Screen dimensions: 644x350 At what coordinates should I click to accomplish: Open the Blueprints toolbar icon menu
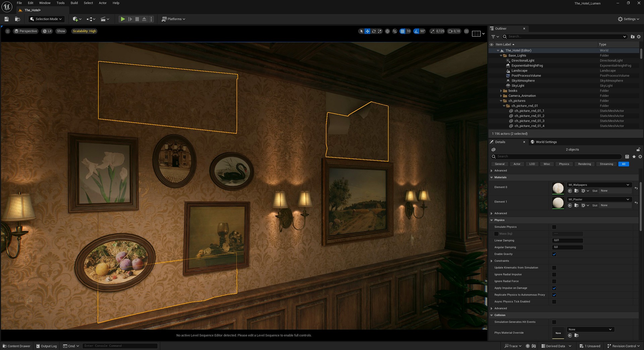pyautogui.click(x=91, y=19)
